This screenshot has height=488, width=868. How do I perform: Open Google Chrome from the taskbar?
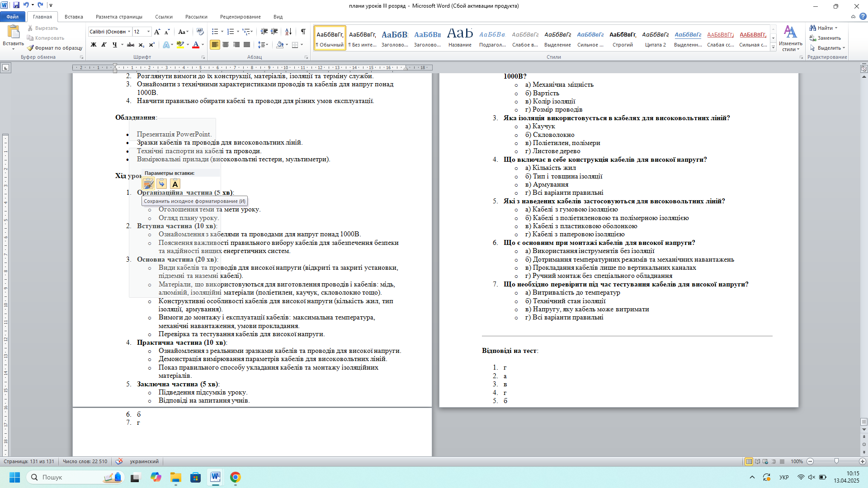coord(235,477)
